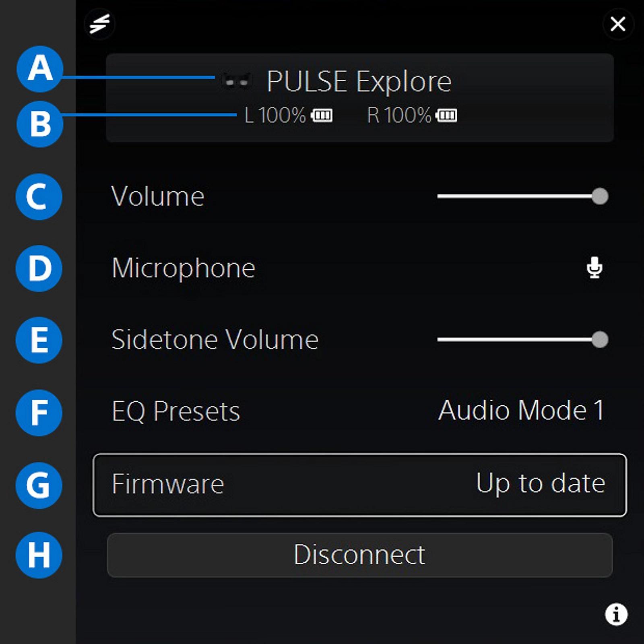Click the blue callout marker A
Image resolution: width=644 pixels, height=644 pixels.
[40, 69]
